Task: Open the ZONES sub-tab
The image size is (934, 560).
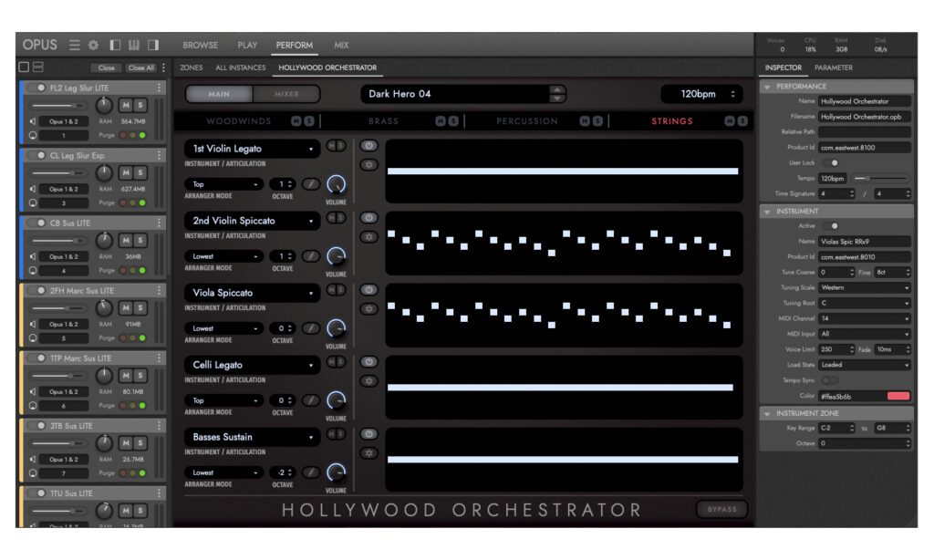Action: (x=192, y=67)
